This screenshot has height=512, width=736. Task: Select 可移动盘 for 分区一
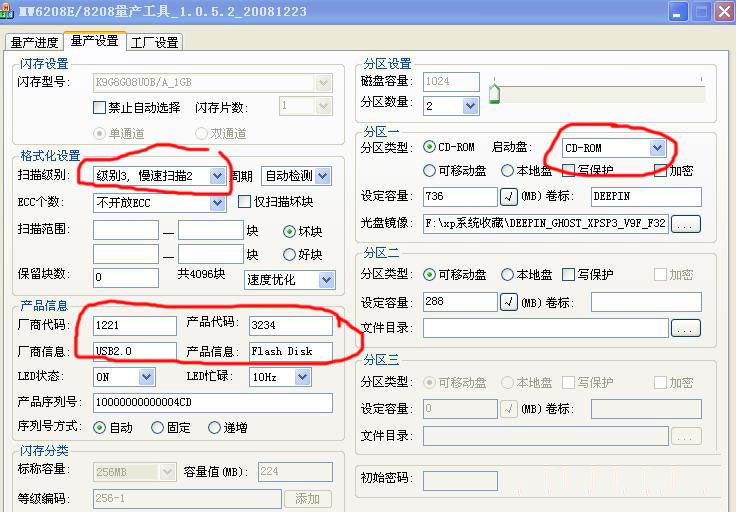coord(429,171)
